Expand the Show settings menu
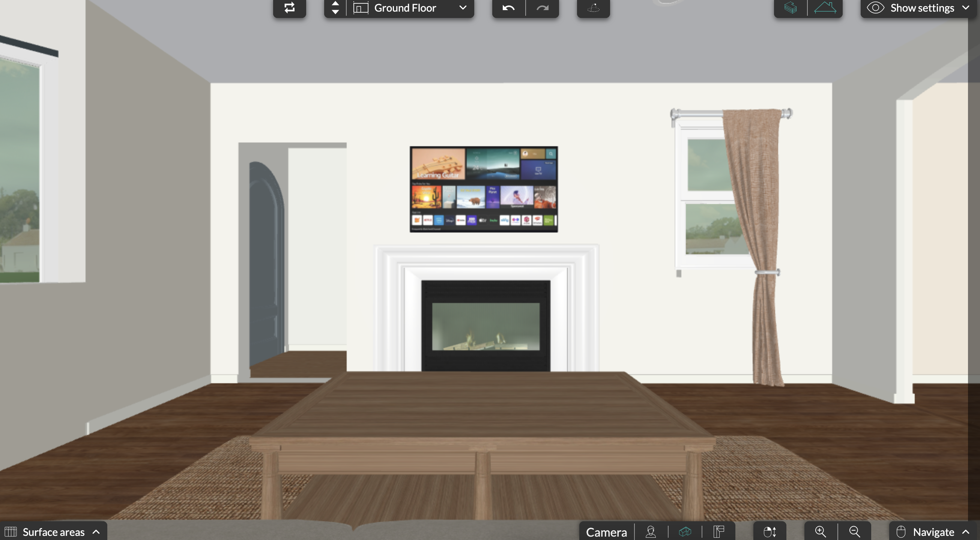This screenshot has width=980, height=540. tap(965, 7)
